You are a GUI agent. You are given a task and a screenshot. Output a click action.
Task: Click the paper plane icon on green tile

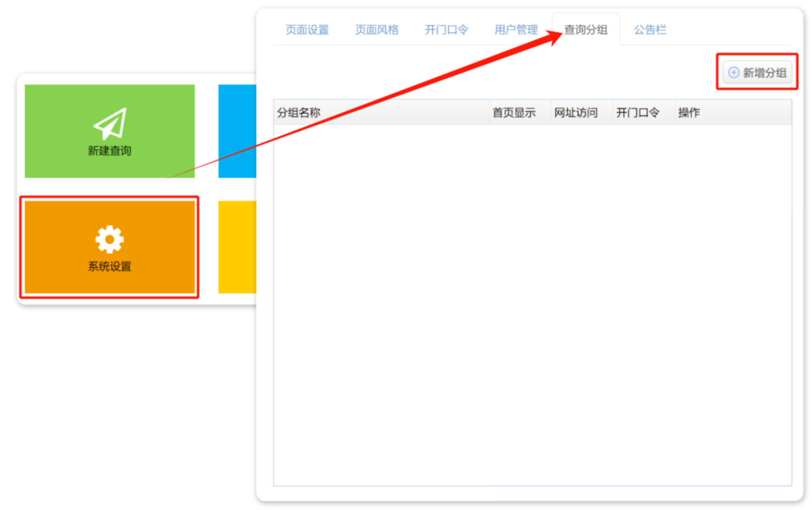coord(110,123)
